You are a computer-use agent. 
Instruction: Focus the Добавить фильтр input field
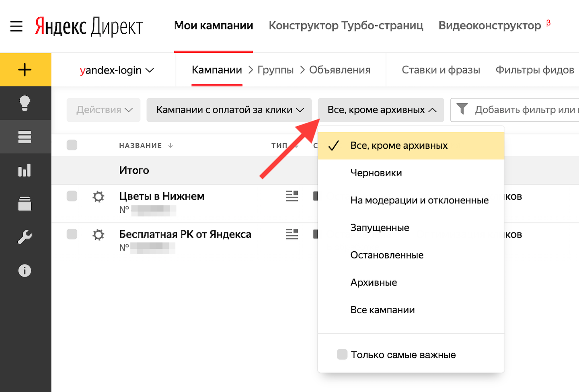[x=515, y=110]
